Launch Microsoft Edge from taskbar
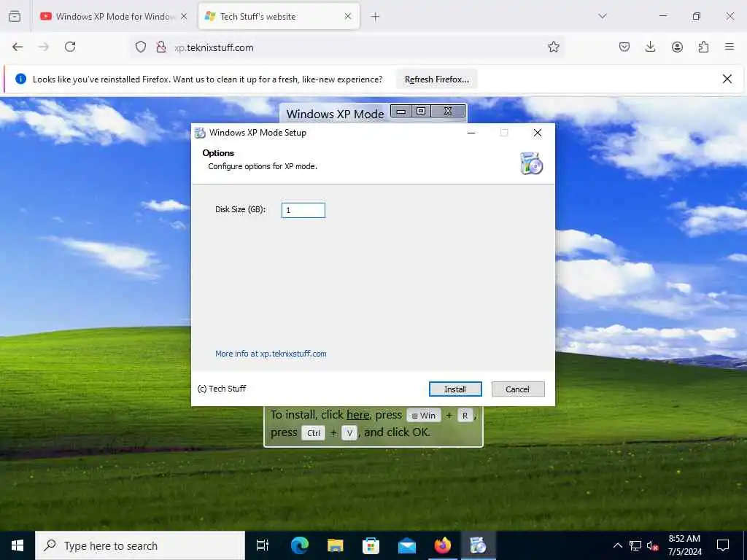This screenshot has width=747, height=560. 300,545
